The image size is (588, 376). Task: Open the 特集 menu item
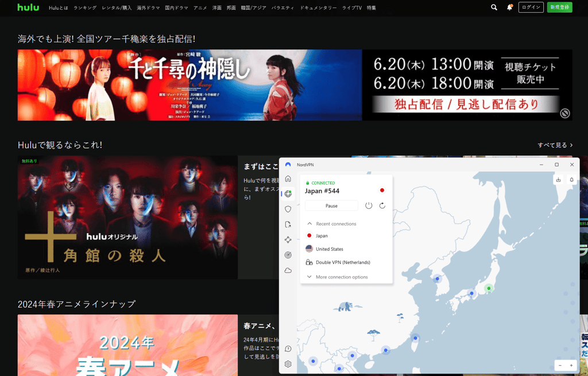[372, 7]
